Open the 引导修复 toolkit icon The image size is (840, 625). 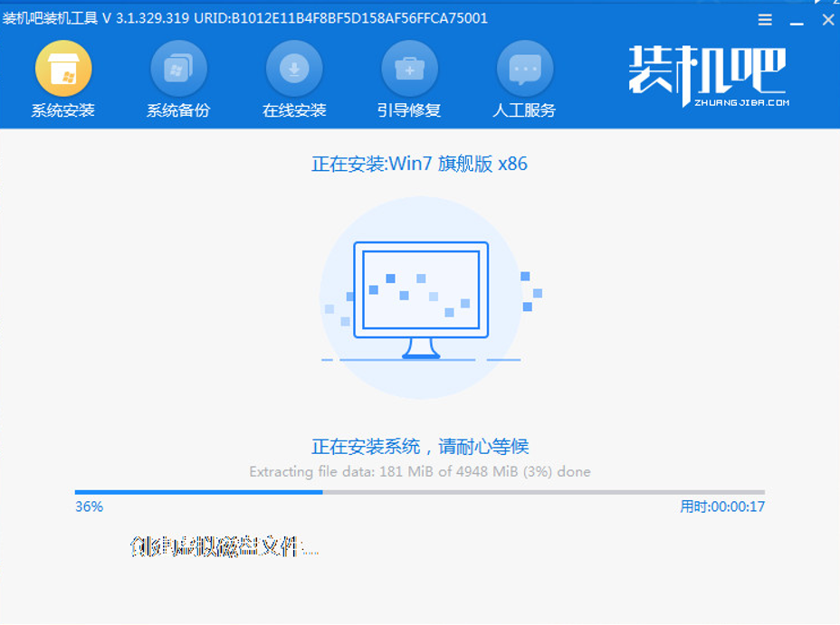[x=409, y=70]
